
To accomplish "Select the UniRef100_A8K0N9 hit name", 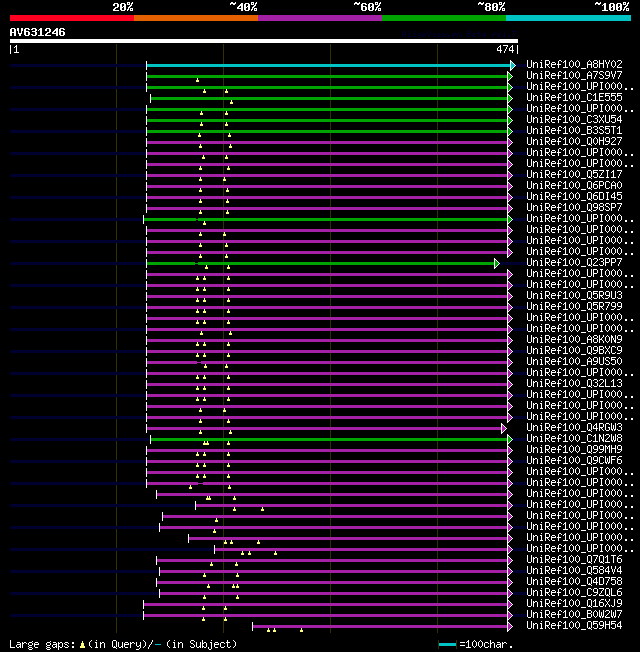I will 574,339.
